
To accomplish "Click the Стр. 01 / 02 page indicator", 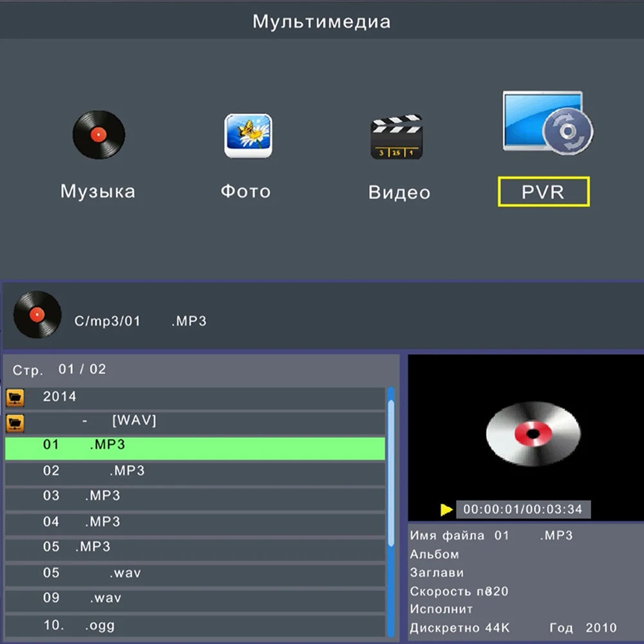I will tap(59, 370).
